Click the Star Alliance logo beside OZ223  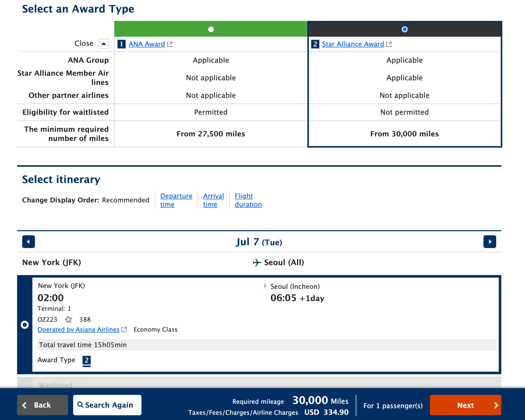click(x=68, y=319)
